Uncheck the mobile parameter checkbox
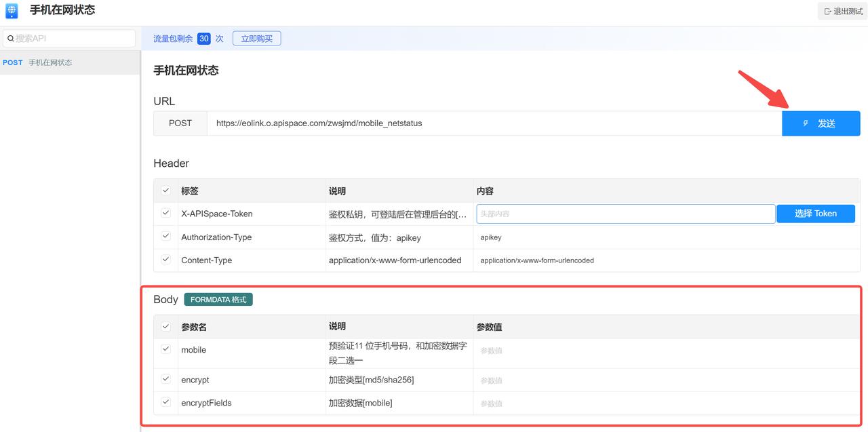This screenshot has width=868, height=432. pyautogui.click(x=165, y=349)
